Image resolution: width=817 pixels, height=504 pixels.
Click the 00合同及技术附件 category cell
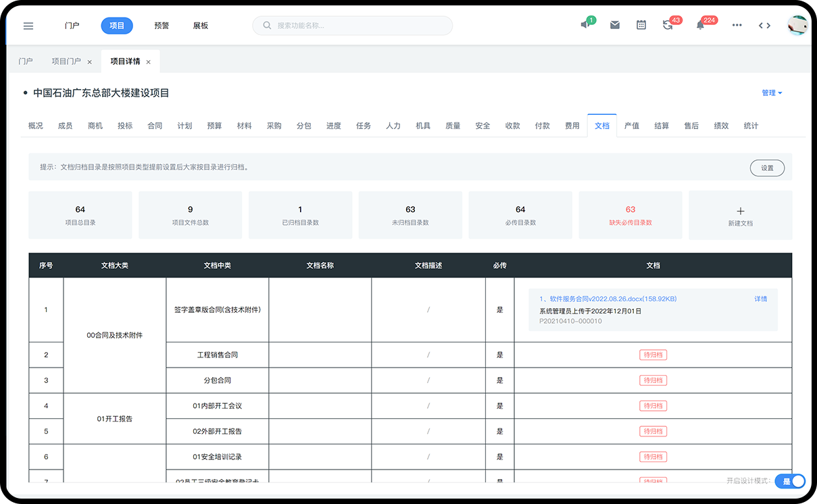[115, 335]
